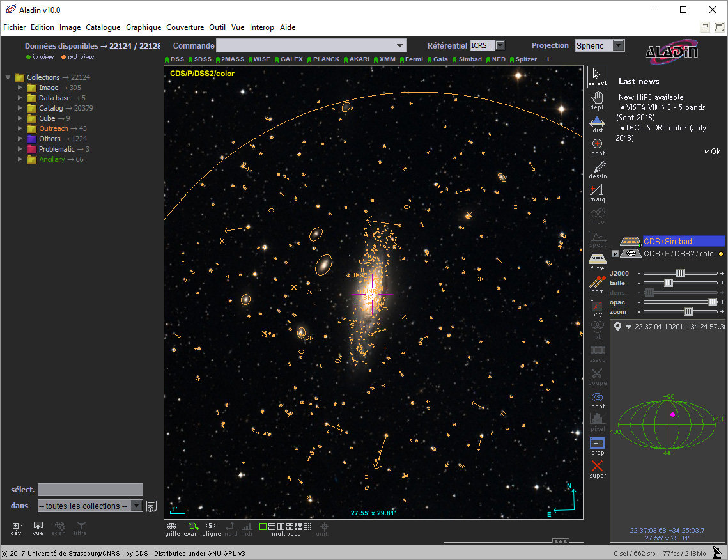Click the opac. opacity slider handle
The height and width of the screenshot is (560, 728).
(x=713, y=302)
